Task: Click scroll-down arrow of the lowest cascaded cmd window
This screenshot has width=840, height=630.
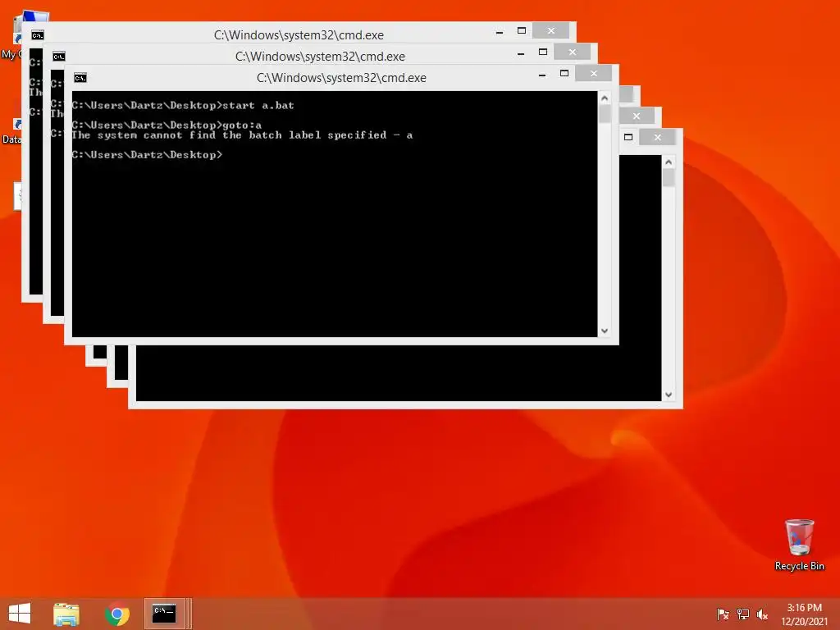Action: [669, 395]
